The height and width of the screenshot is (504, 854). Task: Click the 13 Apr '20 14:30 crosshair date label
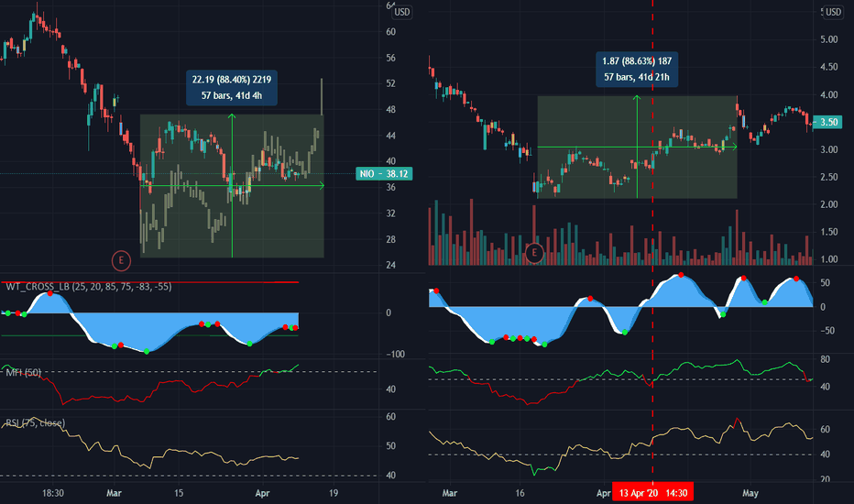[652, 493]
